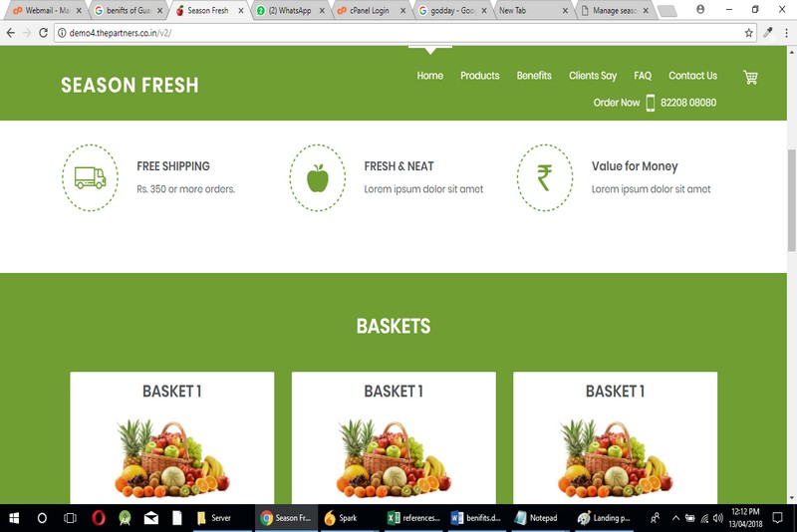Viewport: 797px width, 532px height.
Task: Open the Products menu item
Action: pos(480,76)
